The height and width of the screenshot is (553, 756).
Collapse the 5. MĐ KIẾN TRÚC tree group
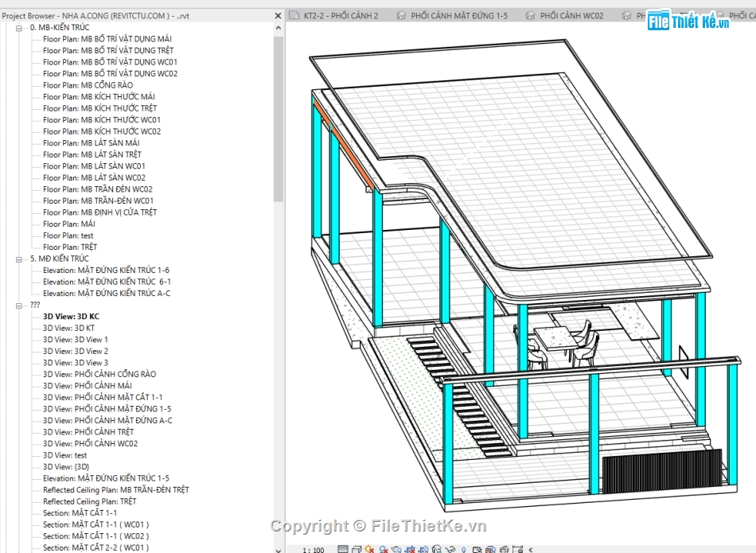click(19, 259)
